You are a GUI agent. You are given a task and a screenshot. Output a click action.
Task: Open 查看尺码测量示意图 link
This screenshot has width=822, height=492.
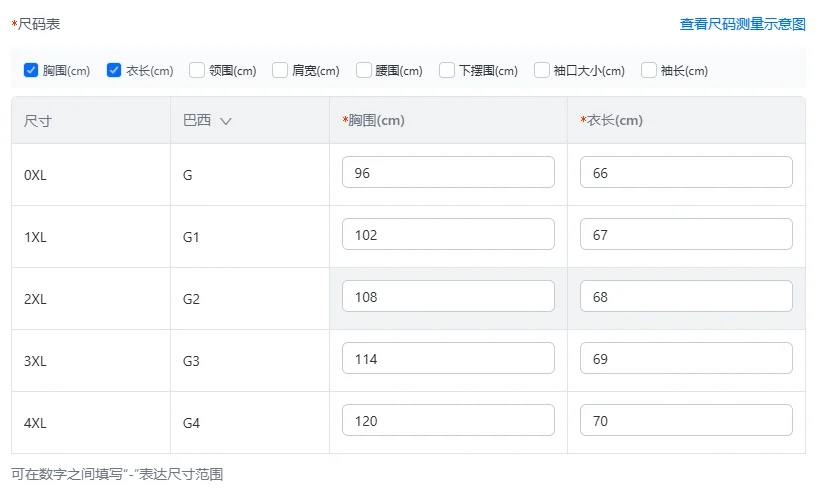742,24
